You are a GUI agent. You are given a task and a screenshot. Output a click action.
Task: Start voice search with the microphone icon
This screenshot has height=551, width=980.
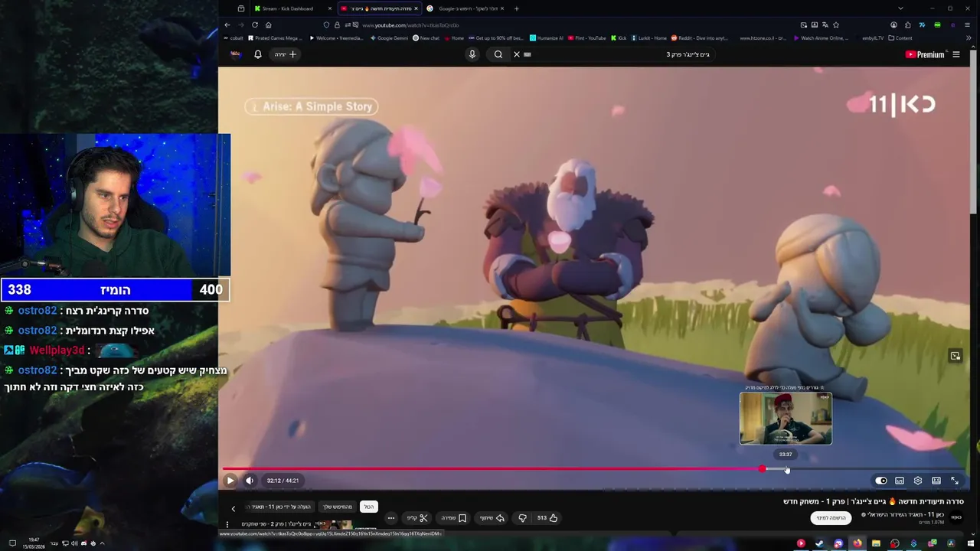tap(472, 54)
